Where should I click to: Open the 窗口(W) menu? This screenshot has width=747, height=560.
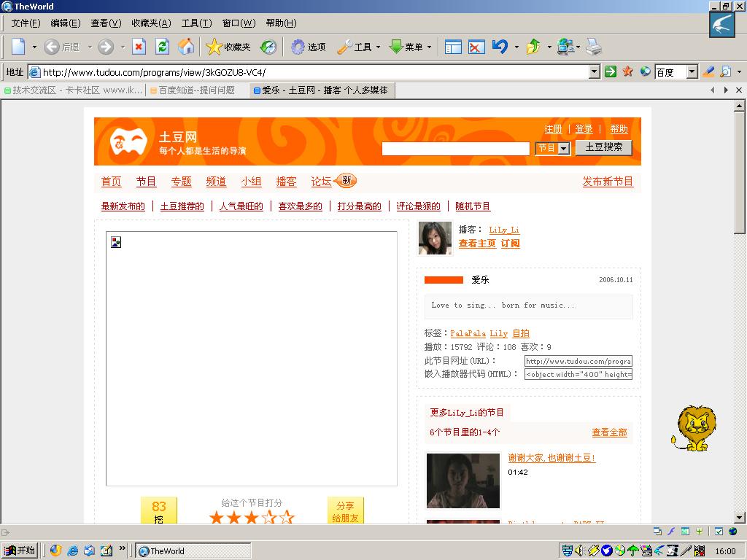coord(239,23)
